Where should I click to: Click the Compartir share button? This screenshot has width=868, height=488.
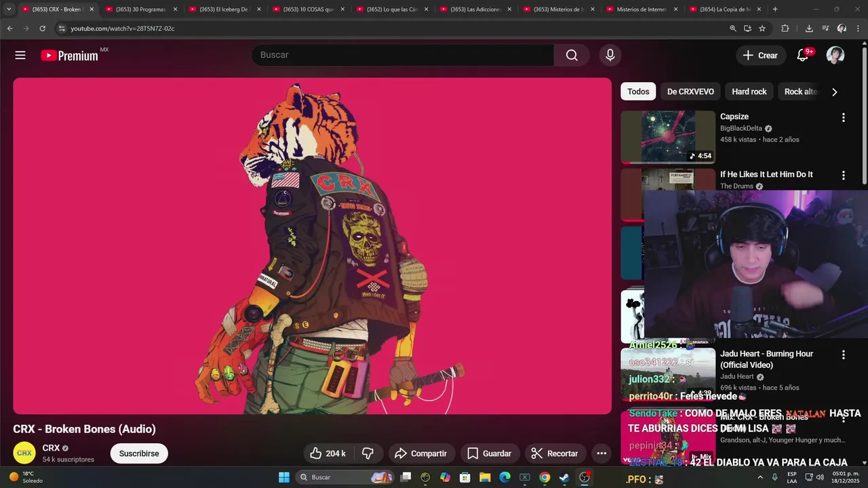(x=420, y=453)
